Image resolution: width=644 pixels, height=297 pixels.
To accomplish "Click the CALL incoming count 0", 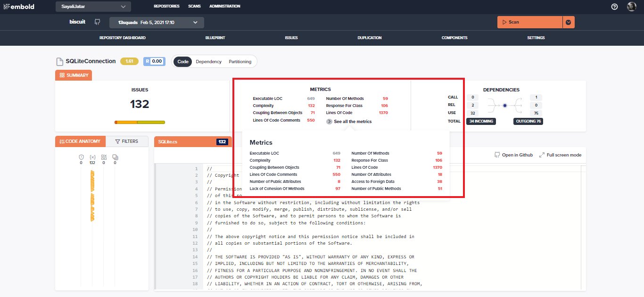I will [x=472, y=97].
